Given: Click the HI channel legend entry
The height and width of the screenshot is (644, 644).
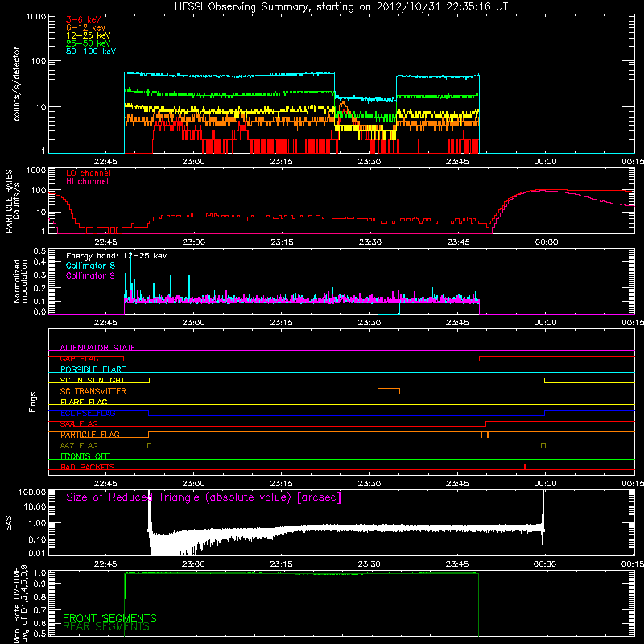Looking at the screenshot, I should tap(87, 182).
